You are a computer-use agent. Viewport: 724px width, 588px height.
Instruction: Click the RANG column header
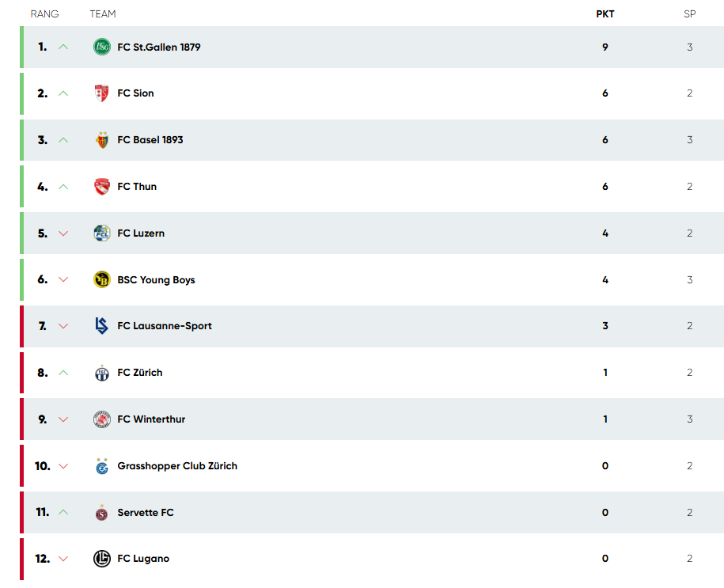click(x=45, y=14)
